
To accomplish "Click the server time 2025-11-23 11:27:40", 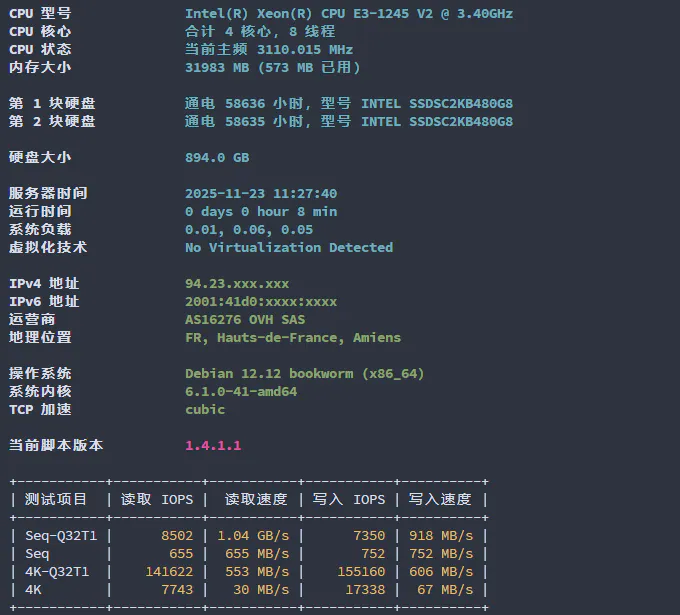I will pyautogui.click(x=261, y=193).
